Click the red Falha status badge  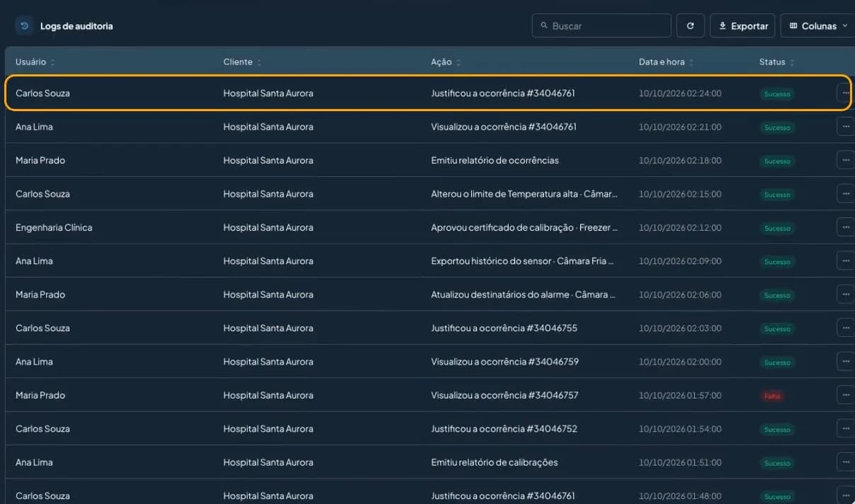click(x=772, y=396)
